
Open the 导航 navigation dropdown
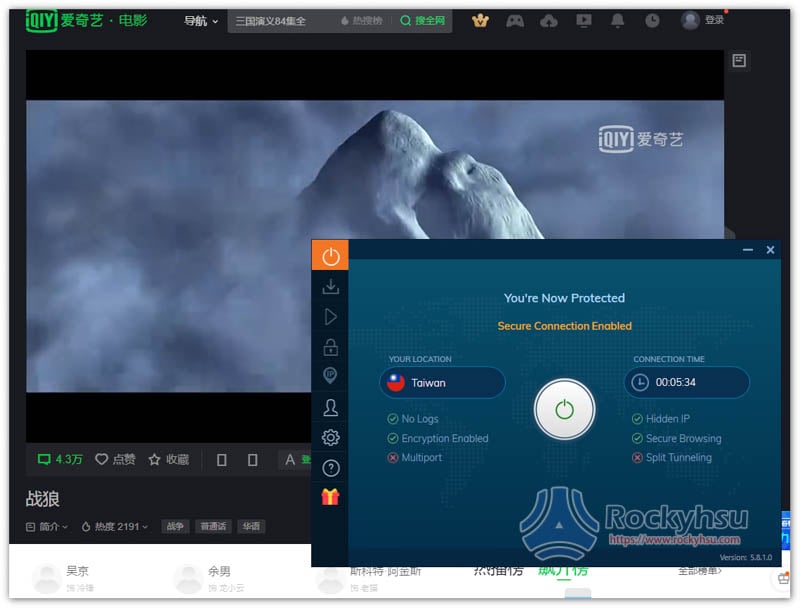pyautogui.click(x=201, y=21)
